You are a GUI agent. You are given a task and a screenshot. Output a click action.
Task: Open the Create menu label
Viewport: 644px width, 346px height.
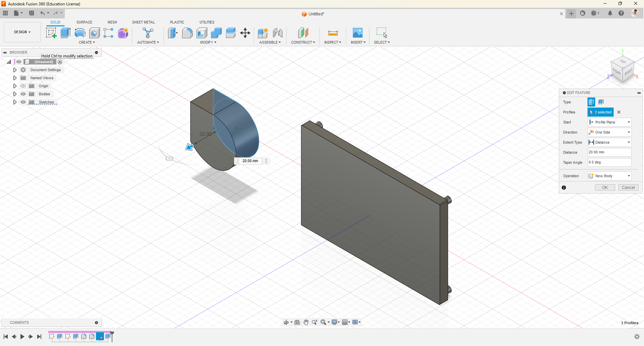87,42
